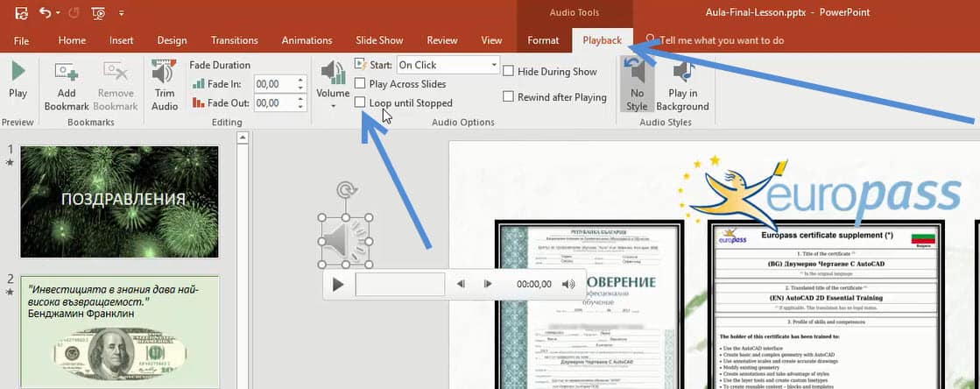Image resolution: width=980 pixels, height=389 pixels.
Task: Click the Undo arrow icon
Action: click(45, 12)
